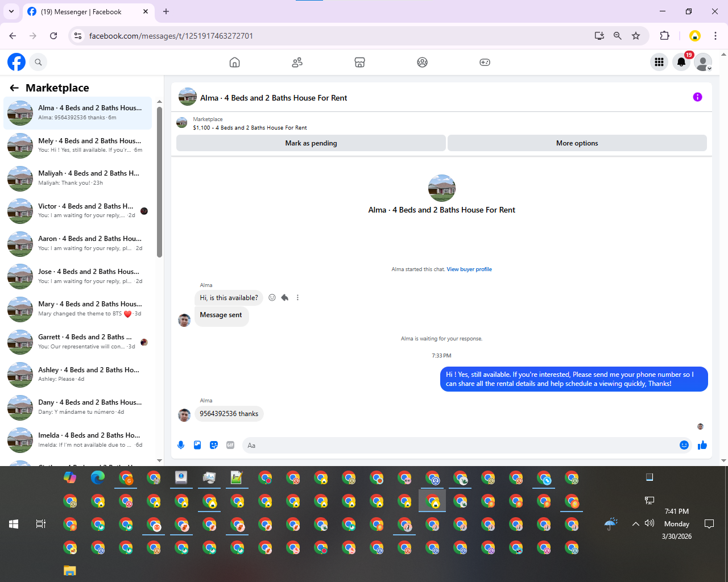React to 'Hi, is this available?' message
The height and width of the screenshot is (582, 728).
(272, 297)
